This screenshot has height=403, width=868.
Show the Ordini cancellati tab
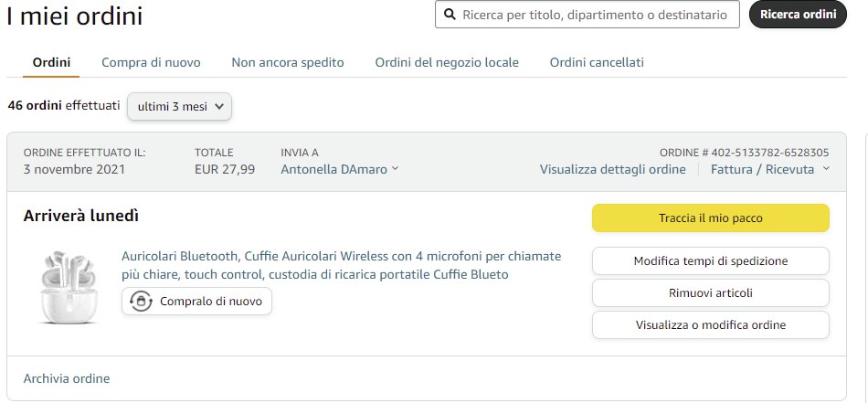(597, 62)
